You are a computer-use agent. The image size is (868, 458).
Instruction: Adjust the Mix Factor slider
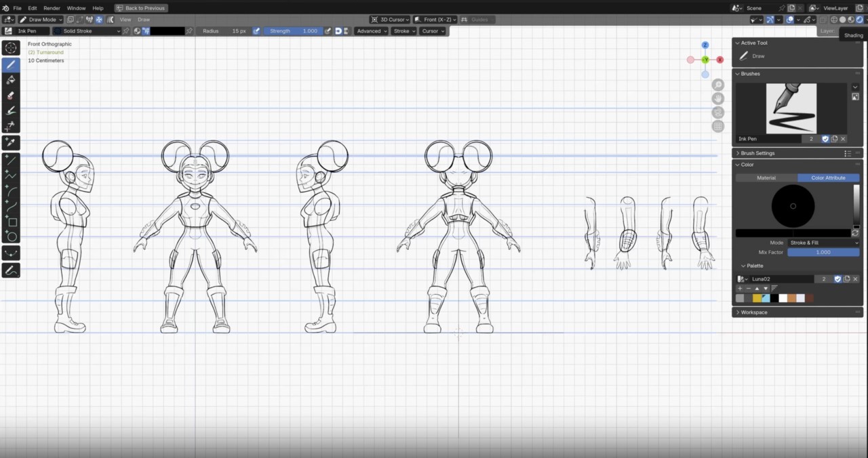click(823, 252)
